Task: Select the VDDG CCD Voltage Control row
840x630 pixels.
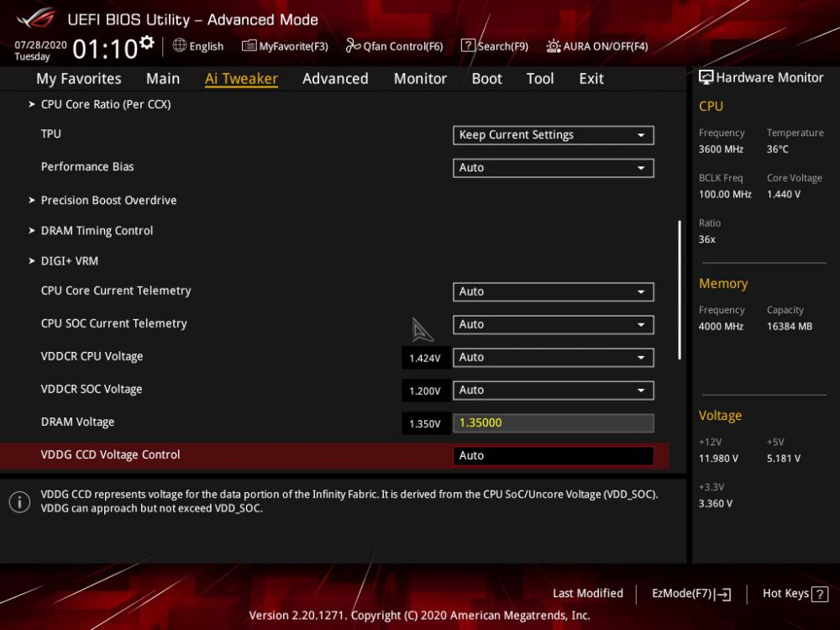Action: tap(334, 455)
